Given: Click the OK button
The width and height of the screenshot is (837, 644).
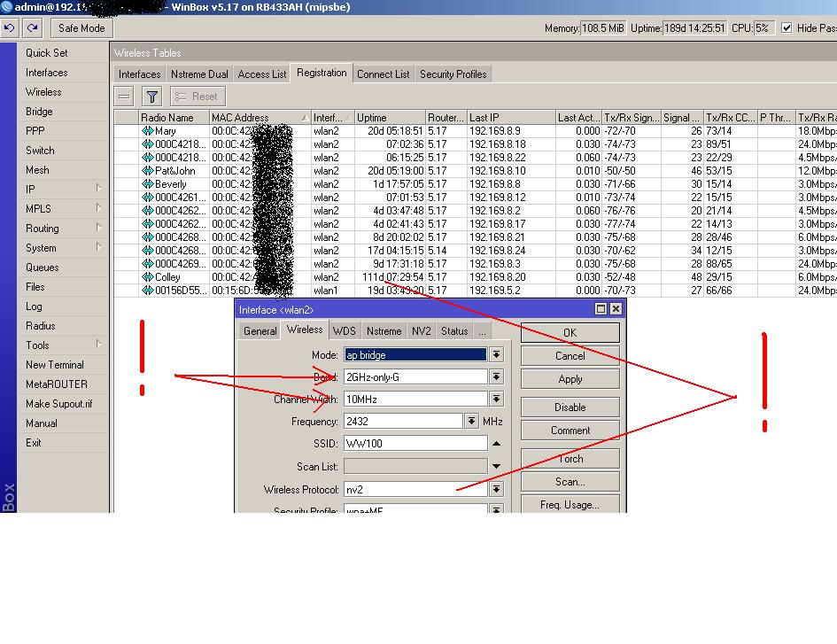Looking at the screenshot, I should tap(570, 333).
